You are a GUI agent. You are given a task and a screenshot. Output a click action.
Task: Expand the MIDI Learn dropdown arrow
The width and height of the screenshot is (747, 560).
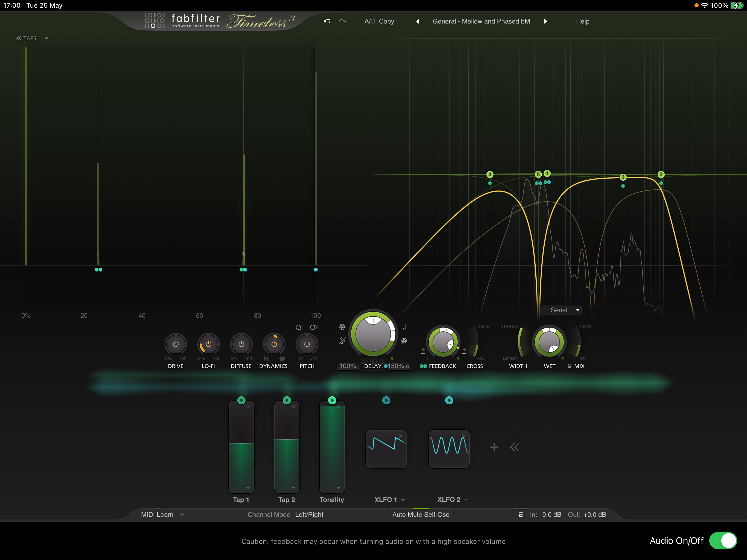click(182, 515)
